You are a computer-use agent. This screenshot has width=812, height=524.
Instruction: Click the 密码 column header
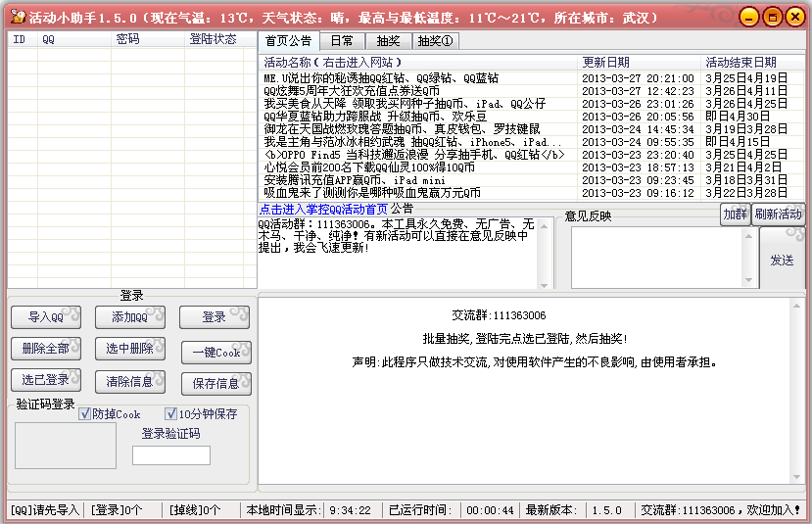148,39
